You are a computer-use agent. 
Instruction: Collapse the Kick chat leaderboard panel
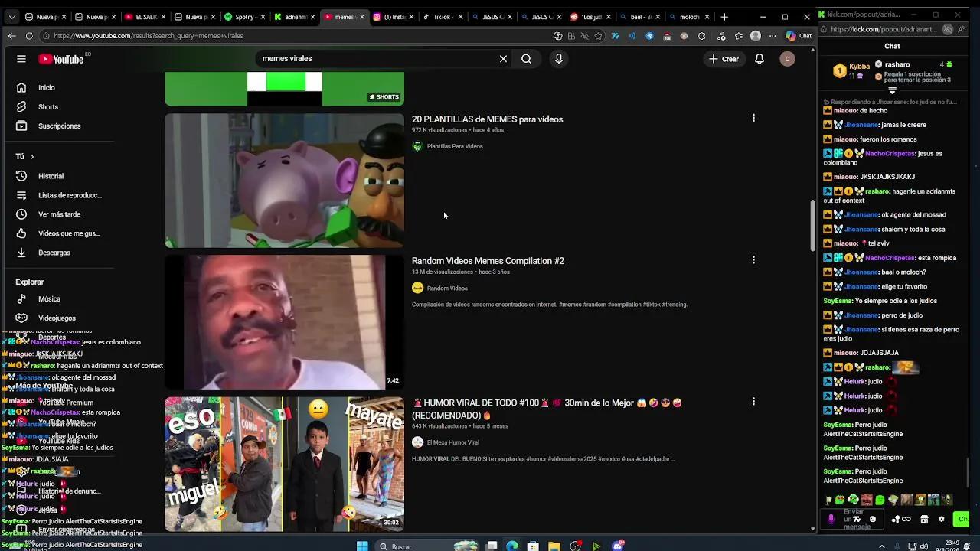tap(892, 91)
